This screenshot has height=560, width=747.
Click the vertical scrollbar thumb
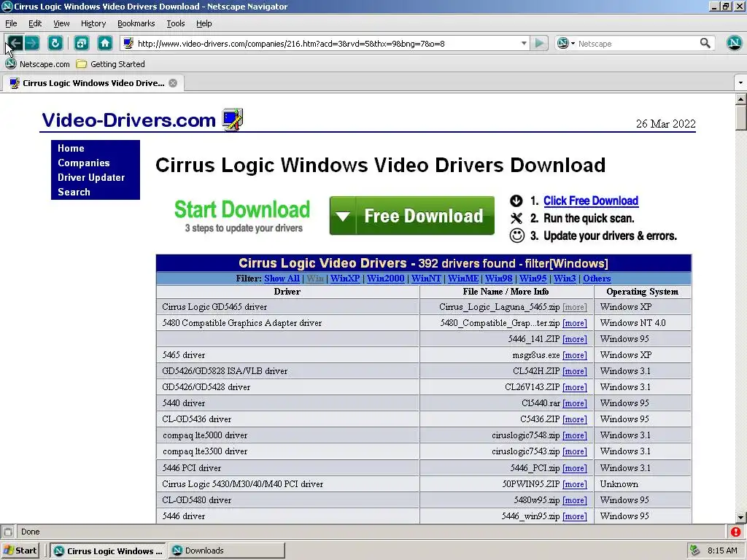coord(740,117)
